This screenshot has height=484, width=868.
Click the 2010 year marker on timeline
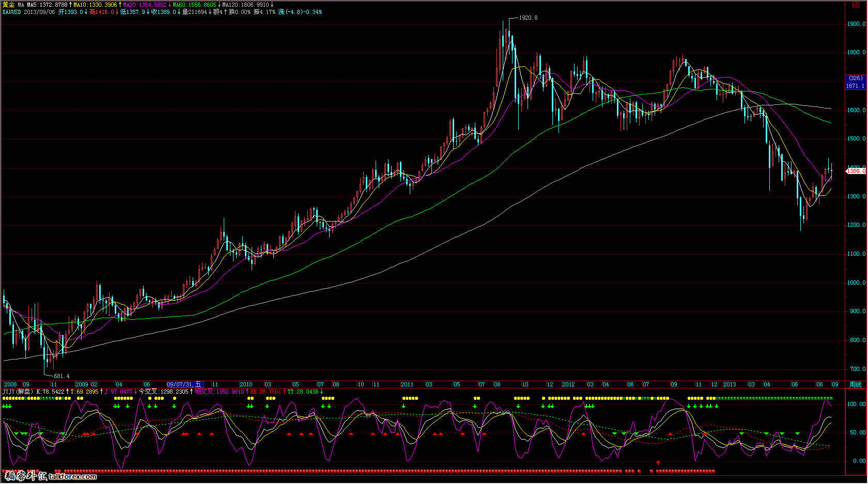pos(246,384)
